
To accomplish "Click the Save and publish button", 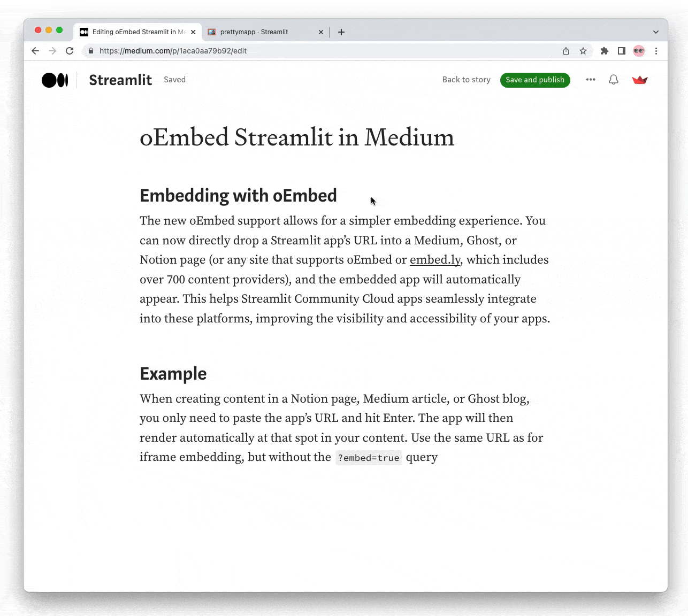I will pos(534,80).
